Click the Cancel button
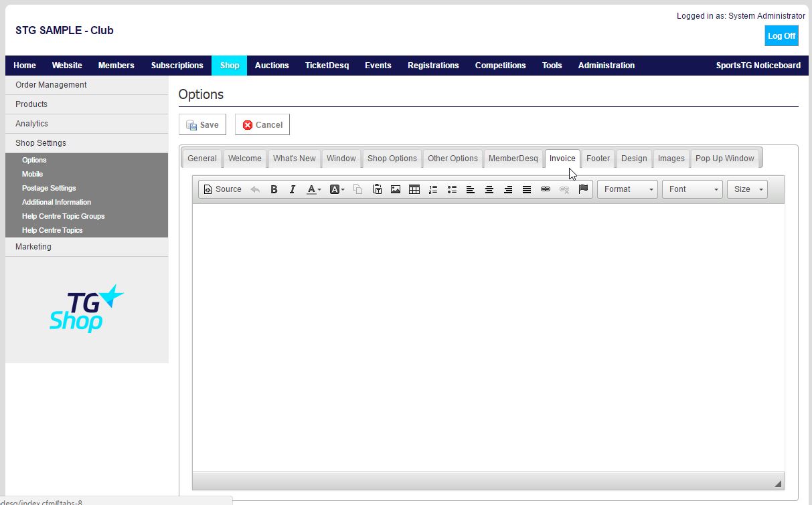Screen dimensions: 812x505 [x=262, y=124]
